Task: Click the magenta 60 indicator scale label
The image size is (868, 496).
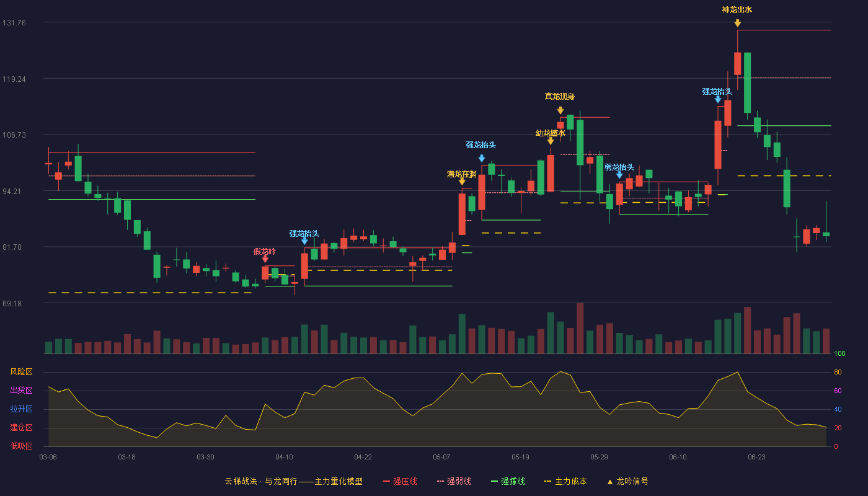Action: (x=837, y=391)
